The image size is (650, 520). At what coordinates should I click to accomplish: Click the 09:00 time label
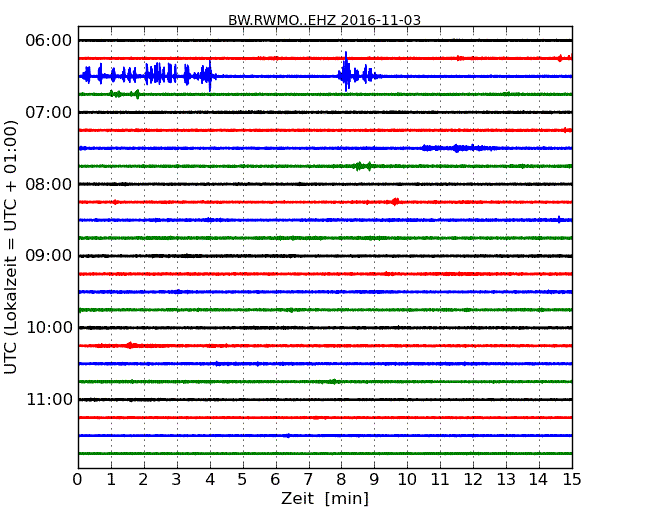(x=49, y=256)
